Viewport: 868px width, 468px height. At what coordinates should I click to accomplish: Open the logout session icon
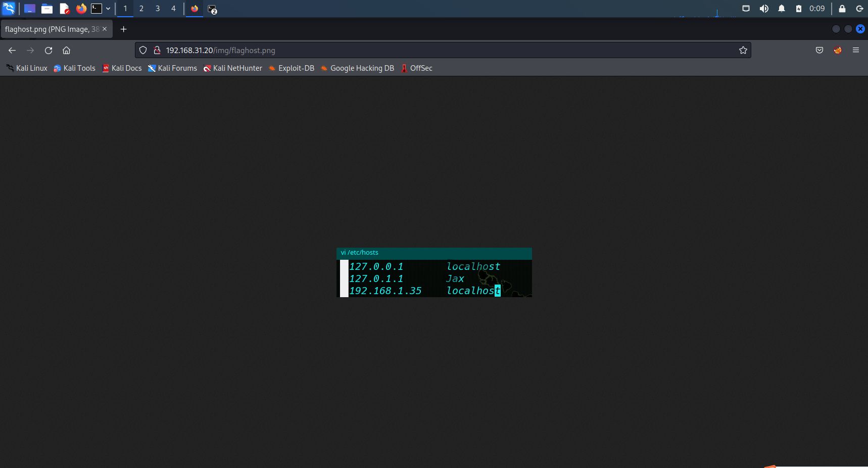(x=859, y=9)
